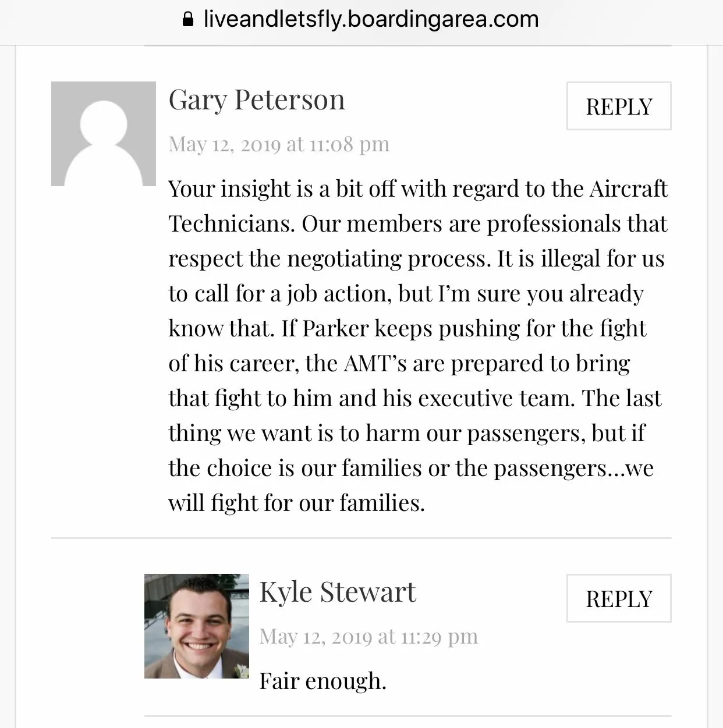
Task: Click the padlock icon in the address bar
Action: (x=188, y=20)
